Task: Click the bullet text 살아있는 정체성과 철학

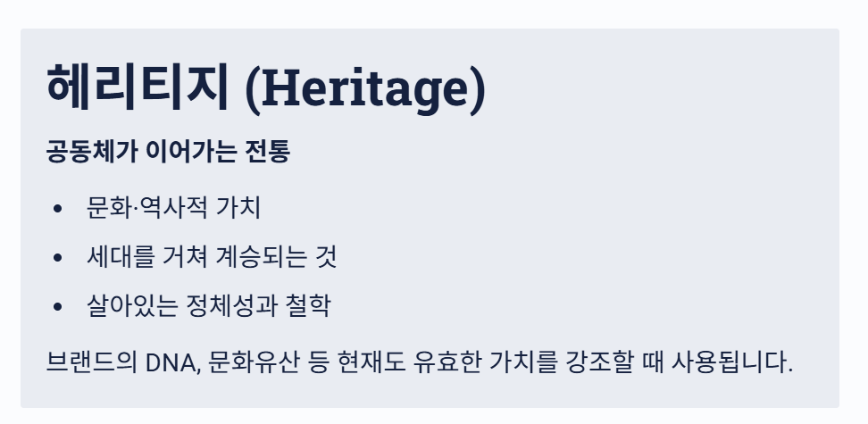Action: pyautogui.click(x=209, y=305)
